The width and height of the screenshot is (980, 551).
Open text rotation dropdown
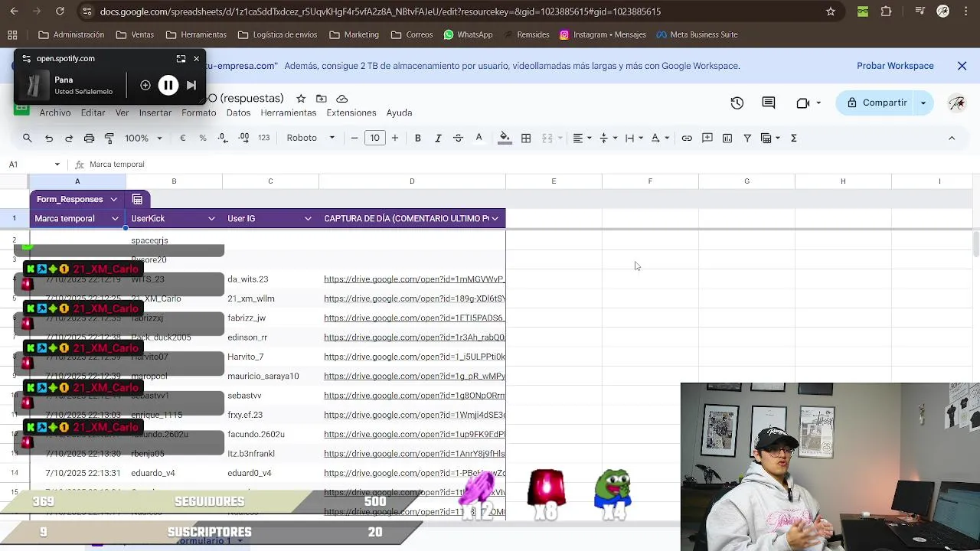[x=660, y=138]
